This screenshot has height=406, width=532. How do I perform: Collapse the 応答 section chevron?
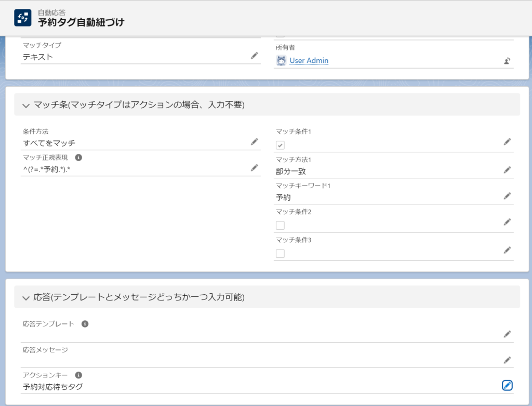(x=26, y=298)
